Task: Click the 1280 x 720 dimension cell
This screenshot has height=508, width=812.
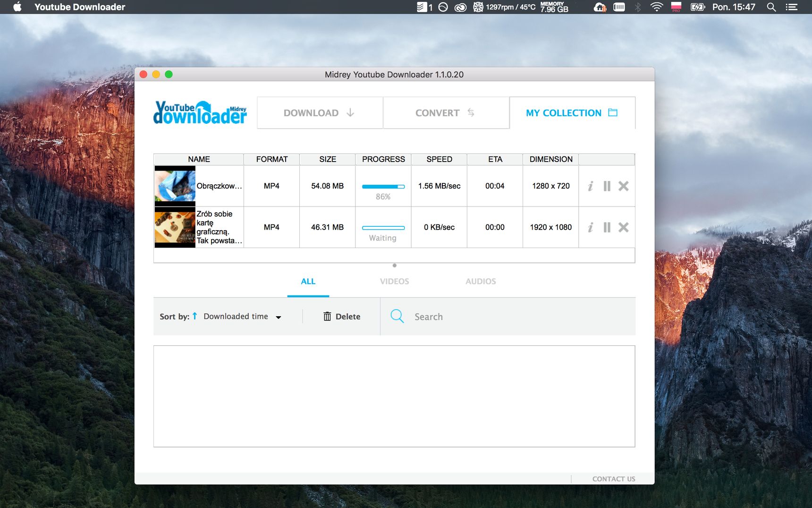Action: click(x=551, y=186)
